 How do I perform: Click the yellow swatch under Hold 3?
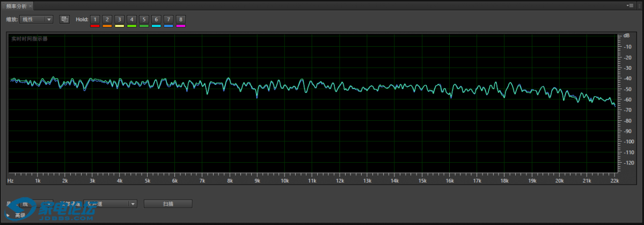coord(119,26)
